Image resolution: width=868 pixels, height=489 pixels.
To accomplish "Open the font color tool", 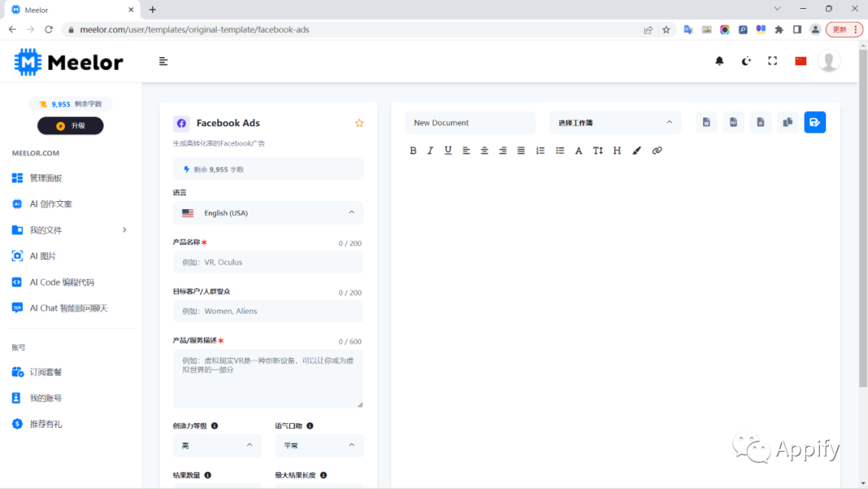I will [579, 150].
